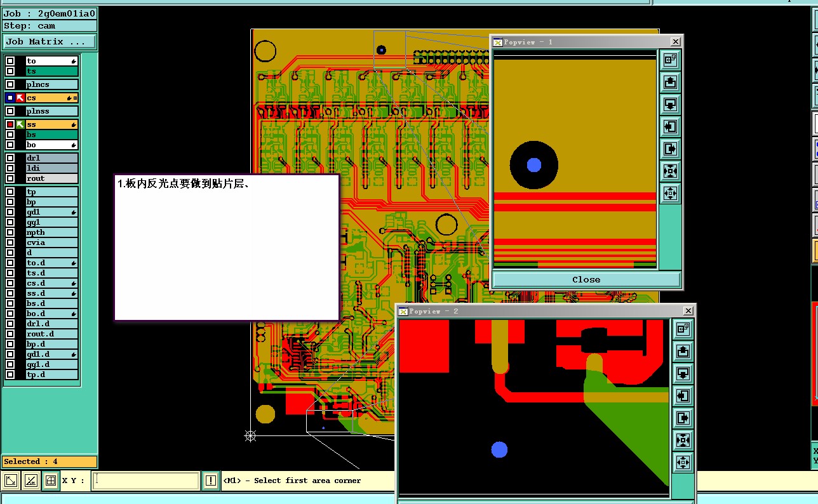
Task: Click small grid icon at cs row end
Action: 76,98
